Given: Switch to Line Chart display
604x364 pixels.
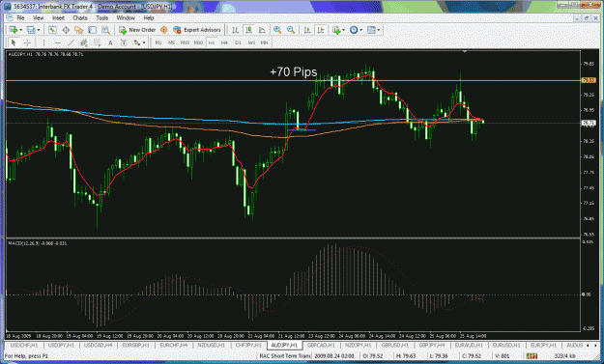Looking at the screenshot, I should [262, 30].
